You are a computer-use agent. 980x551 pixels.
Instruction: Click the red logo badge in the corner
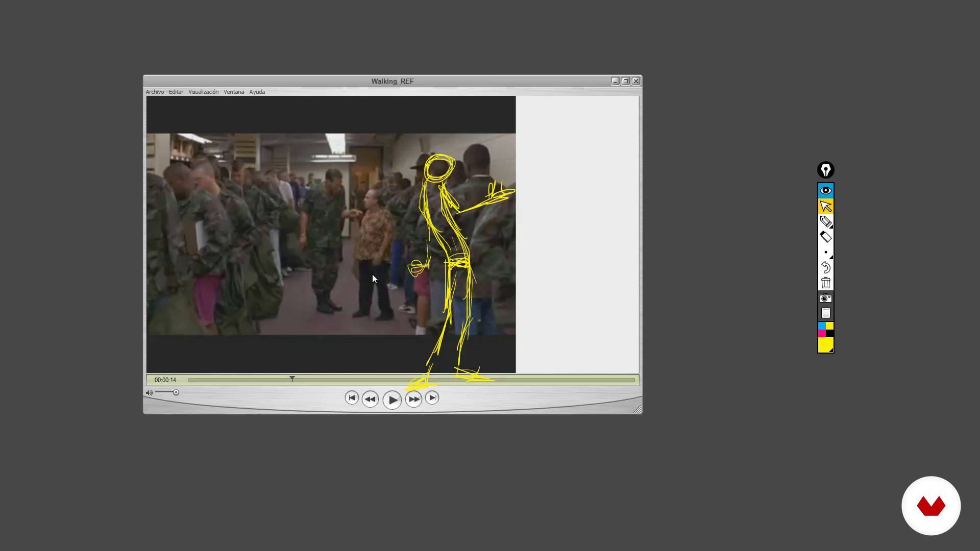(x=931, y=506)
